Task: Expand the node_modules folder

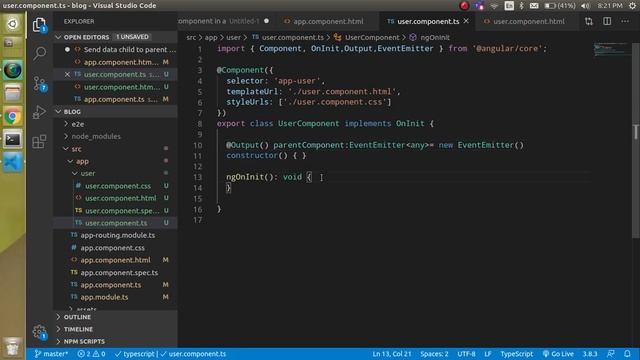Action: (x=96, y=136)
